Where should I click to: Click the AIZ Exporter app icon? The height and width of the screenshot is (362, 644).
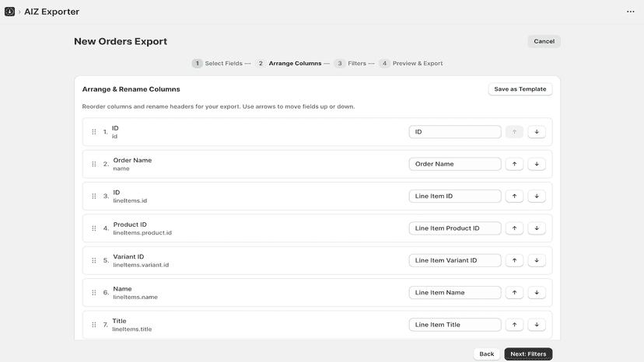coord(9,12)
